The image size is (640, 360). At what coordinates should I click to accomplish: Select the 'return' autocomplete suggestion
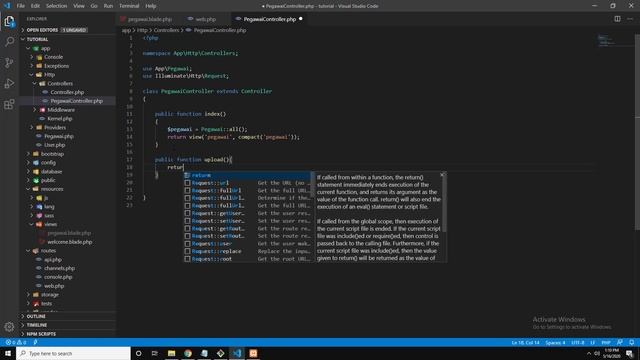pyautogui.click(x=247, y=175)
